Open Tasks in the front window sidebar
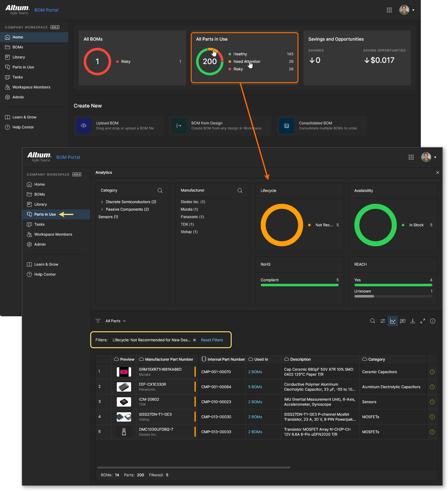Screen dimensions: 448x491 (56, 224)
